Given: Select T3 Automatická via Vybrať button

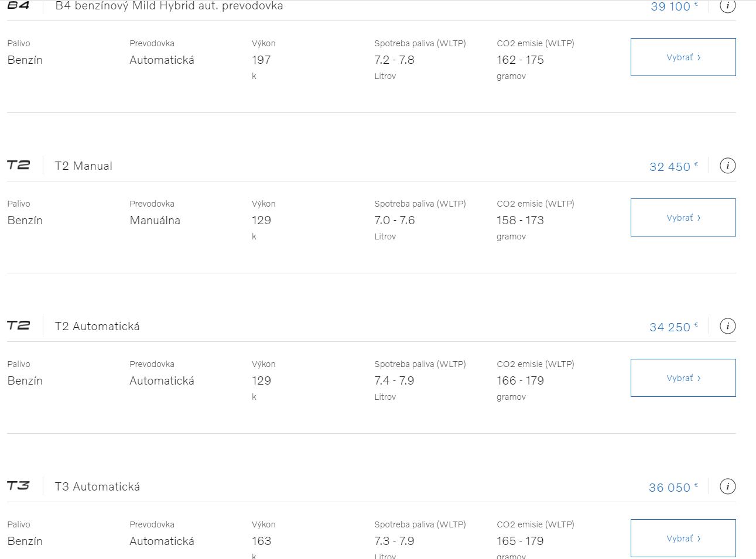Looking at the screenshot, I should tap(683, 539).
